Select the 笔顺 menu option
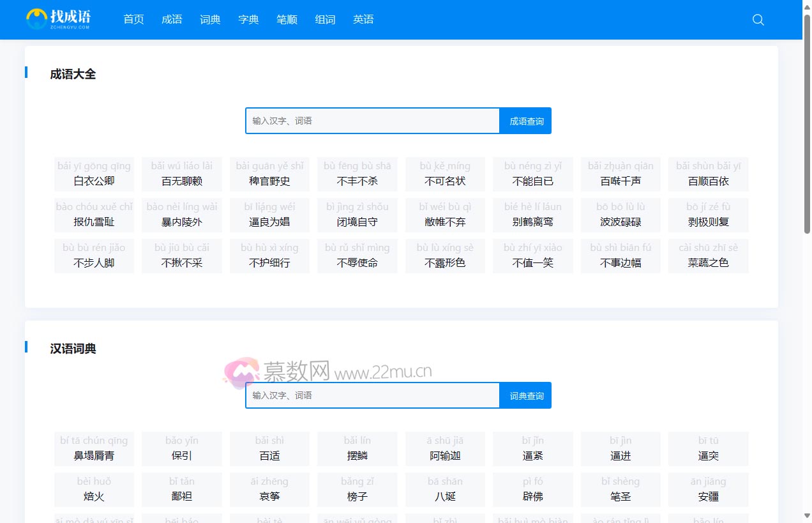The width and height of the screenshot is (812, 523). pyautogui.click(x=287, y=19)
